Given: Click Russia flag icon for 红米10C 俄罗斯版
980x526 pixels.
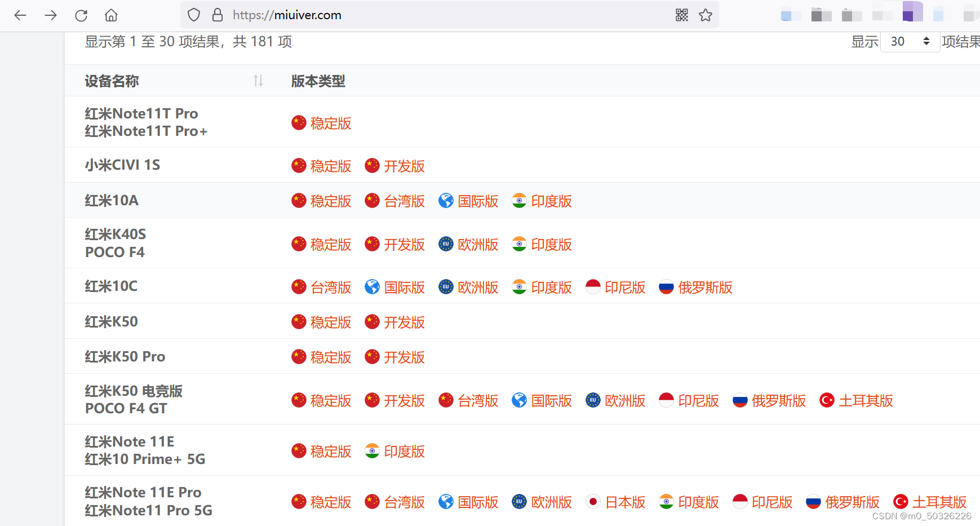Looking at the screenshot, I should tap(667, 287).
